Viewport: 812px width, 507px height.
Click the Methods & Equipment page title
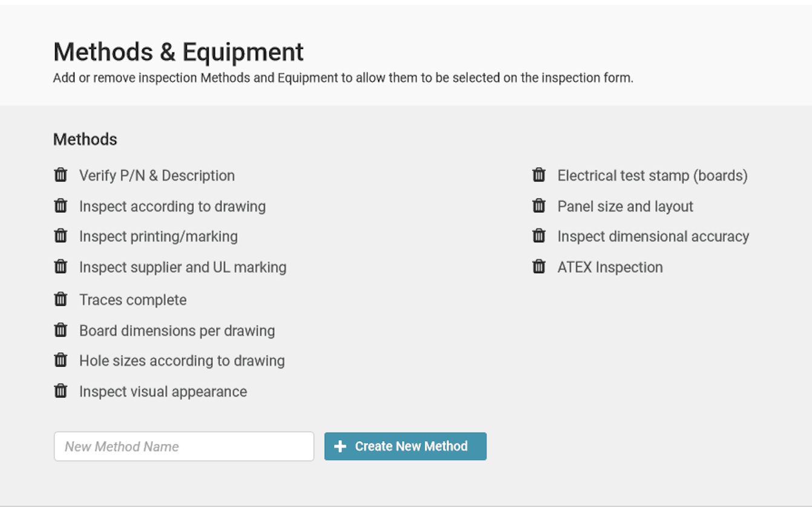(178, 52)
